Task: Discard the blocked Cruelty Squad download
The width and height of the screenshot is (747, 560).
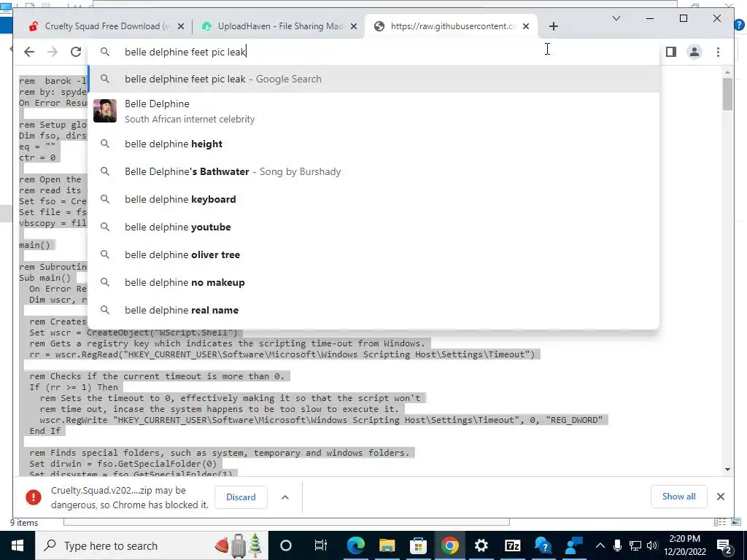Action: coord(241,497)
